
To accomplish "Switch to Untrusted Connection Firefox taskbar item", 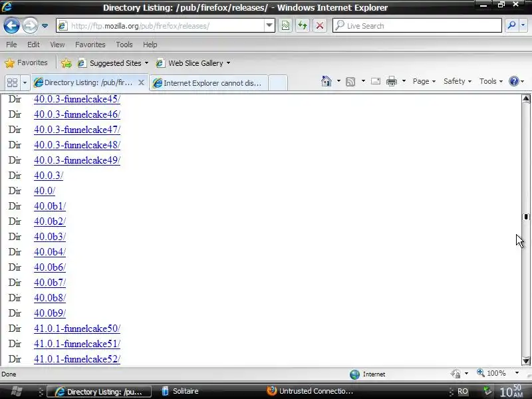I will click(x=310, y=391).
